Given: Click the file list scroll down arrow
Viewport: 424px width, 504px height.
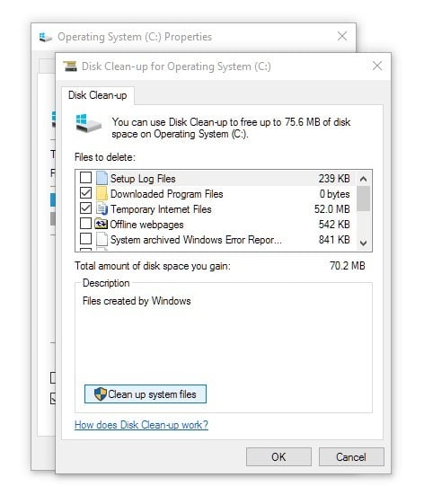Looking at the screenshot, I should [x=363, y=243].
